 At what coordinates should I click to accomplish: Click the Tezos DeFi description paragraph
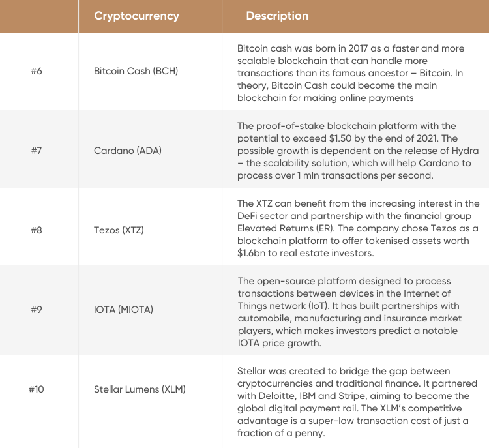click(x=359, y=228)
